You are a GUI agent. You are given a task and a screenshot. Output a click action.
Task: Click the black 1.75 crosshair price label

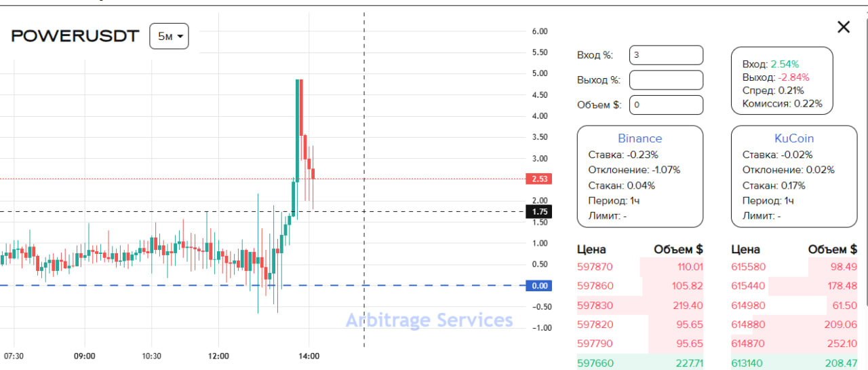coord(540,212)
